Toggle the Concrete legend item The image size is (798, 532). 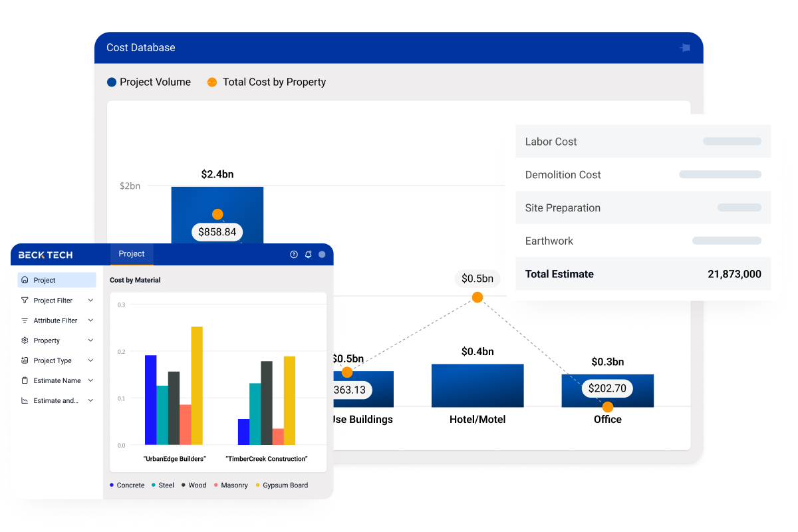(127, 485)
